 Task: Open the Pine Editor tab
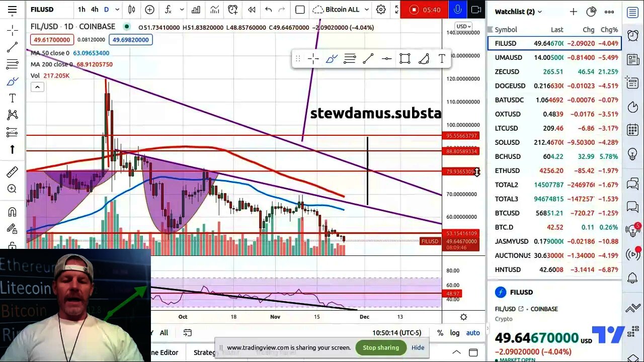pos(165,352)
